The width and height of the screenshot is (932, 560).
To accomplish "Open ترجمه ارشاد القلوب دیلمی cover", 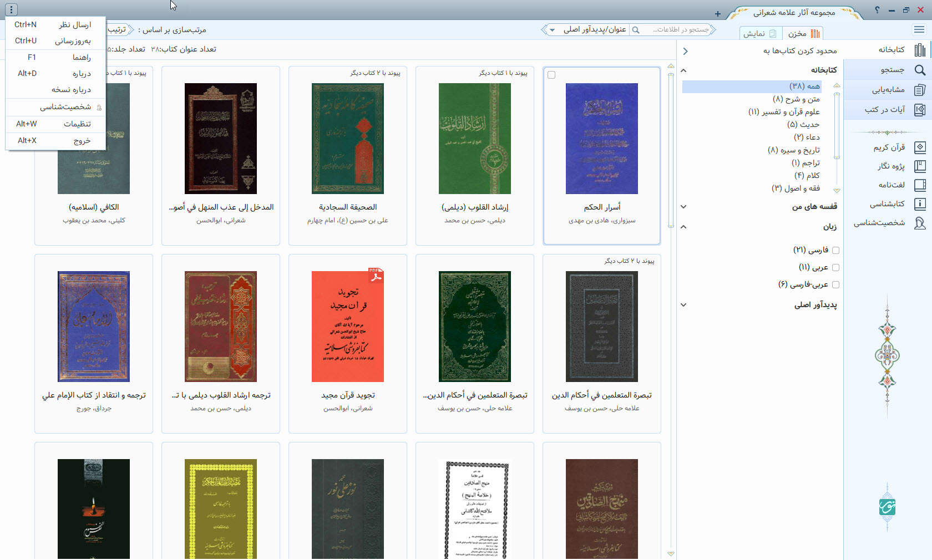I will point(221,327).
